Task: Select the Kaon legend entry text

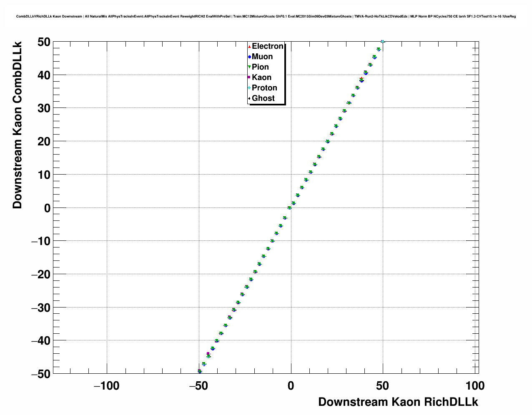Action: [261, 77]
